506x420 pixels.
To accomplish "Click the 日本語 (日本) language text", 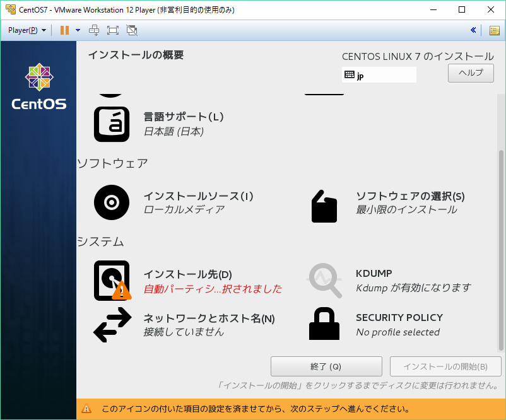I will [174, 132].
